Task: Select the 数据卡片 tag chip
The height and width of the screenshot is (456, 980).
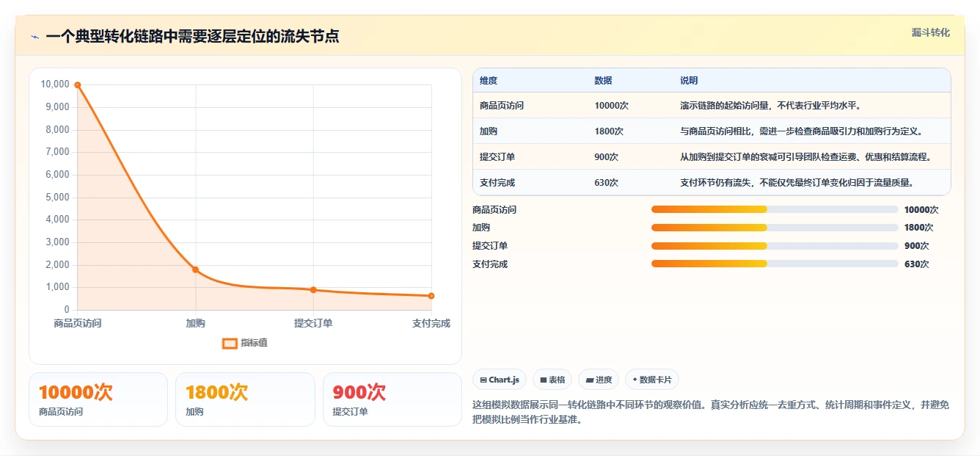Action: click(x=652, y=380)
